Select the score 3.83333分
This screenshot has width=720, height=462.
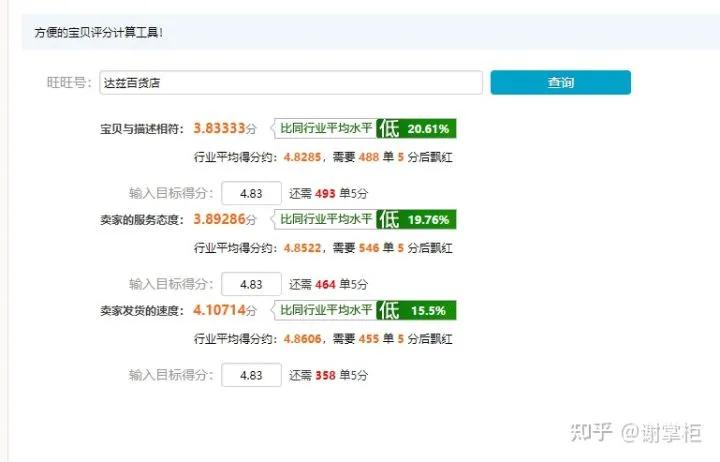point(225,128)
